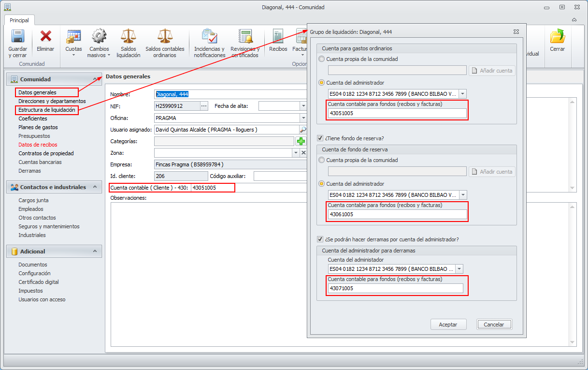Image resolution: width=588 pixels, height=370 pixels.
Task: Toggle derramas por cuenta del administrador checkbox
Action: 320,239
